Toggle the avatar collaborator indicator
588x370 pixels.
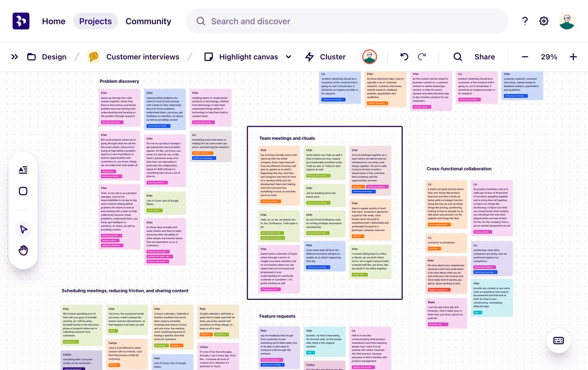click(369, 56)
